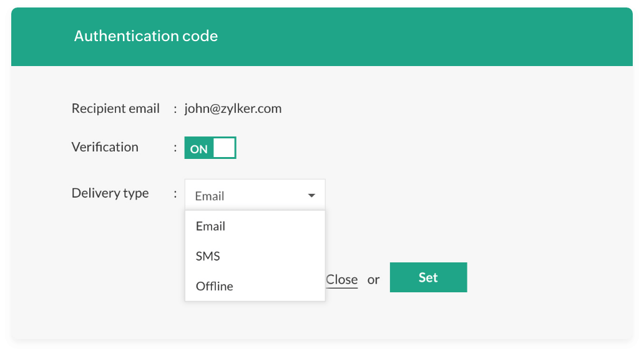Click the colon after Delivery type

(175, 194)
